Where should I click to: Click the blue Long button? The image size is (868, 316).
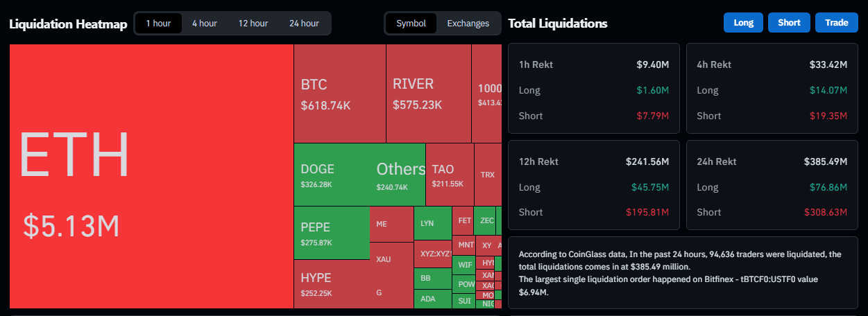click(x=743, y=23)
